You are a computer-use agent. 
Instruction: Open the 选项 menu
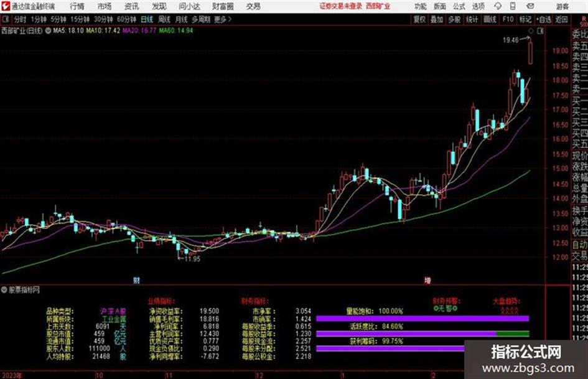(x=478, y=6)
